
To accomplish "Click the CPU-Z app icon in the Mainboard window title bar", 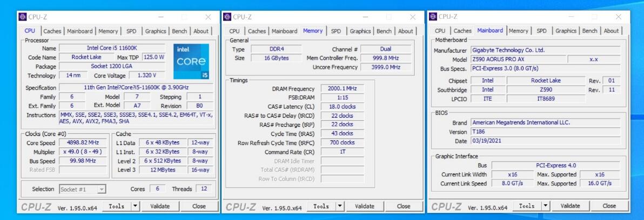I will [x=433, y=17].
